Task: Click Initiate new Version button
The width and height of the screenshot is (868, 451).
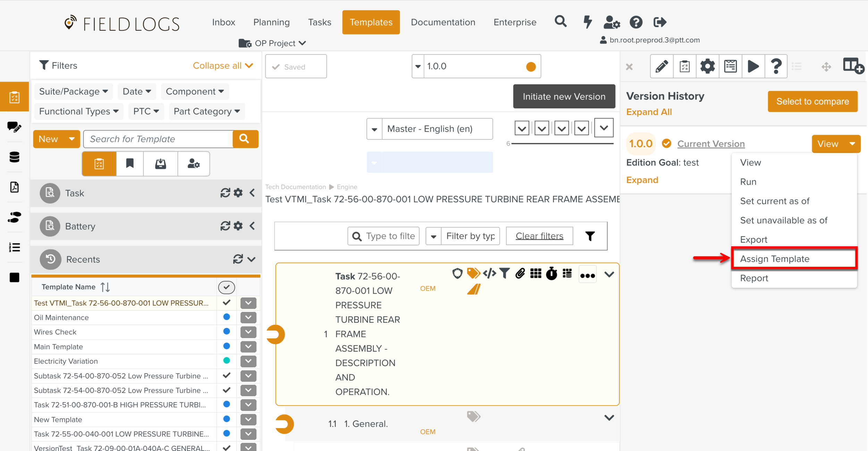Action: pos(564,96)
